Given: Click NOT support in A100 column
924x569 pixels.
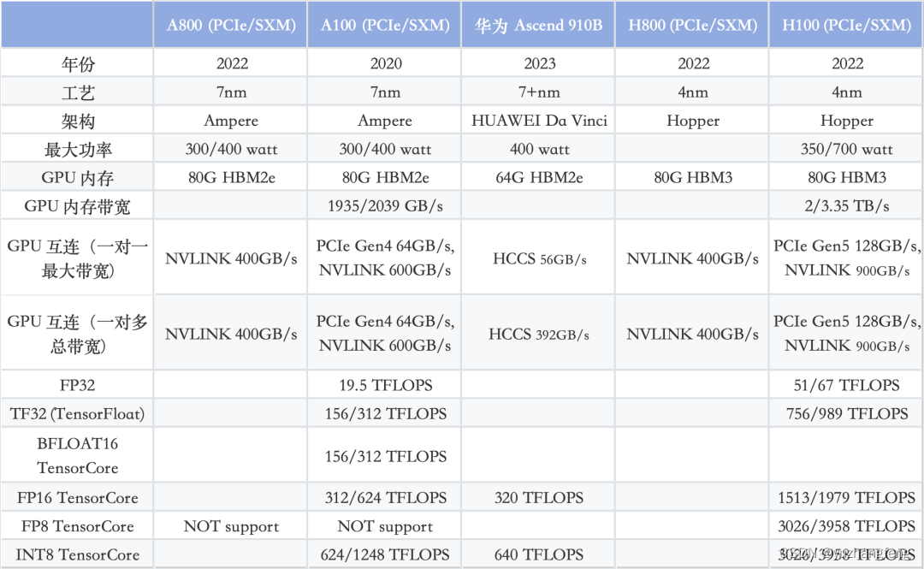Looking at the screenshot, I should point(385,526).
